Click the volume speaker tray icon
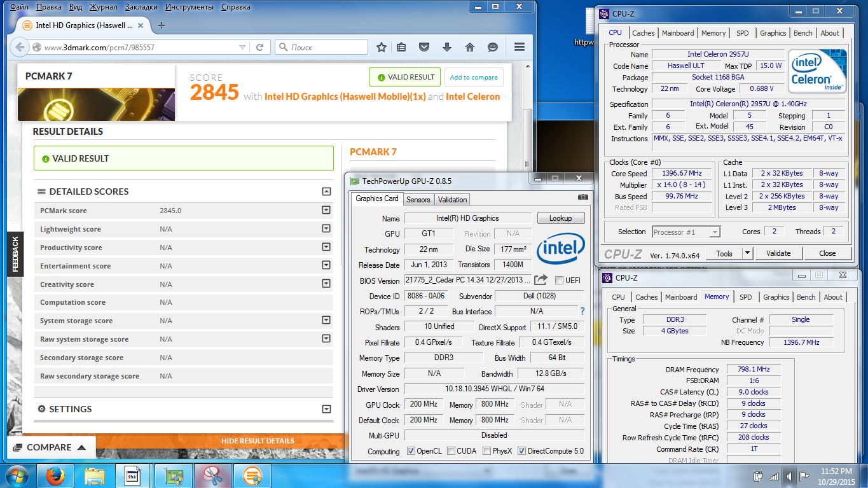The image size is (868, 488). 790,476
